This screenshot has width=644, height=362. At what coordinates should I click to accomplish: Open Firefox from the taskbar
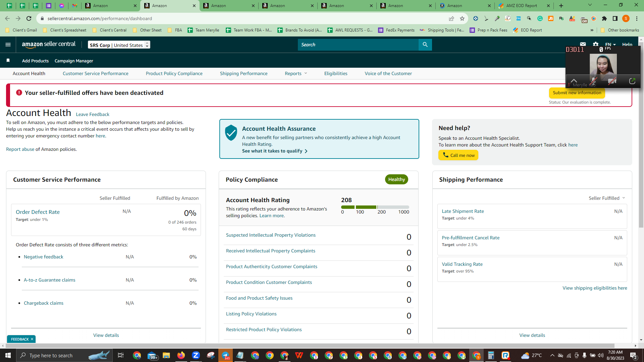click(x=181, y=355)
